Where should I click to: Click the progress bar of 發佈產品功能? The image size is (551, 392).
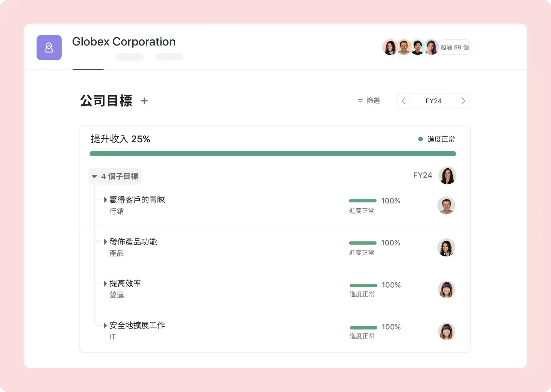coord(363,243)
